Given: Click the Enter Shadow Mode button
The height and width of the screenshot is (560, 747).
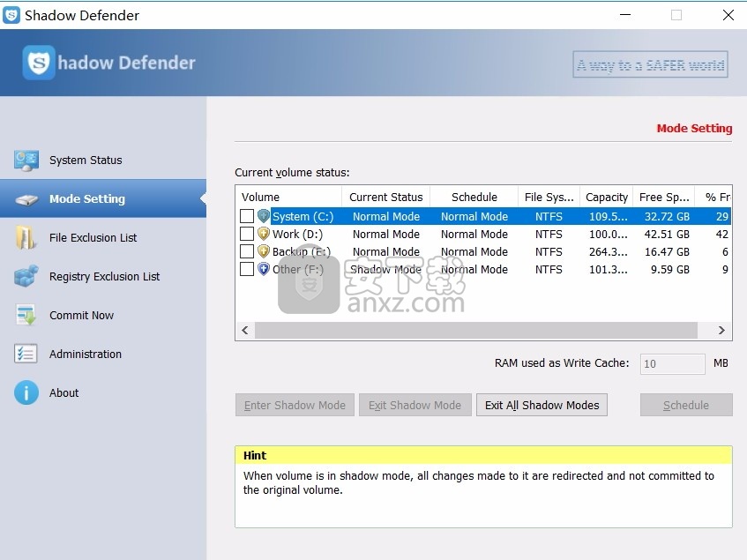Looking at the screenshot, I should point(295,406).
